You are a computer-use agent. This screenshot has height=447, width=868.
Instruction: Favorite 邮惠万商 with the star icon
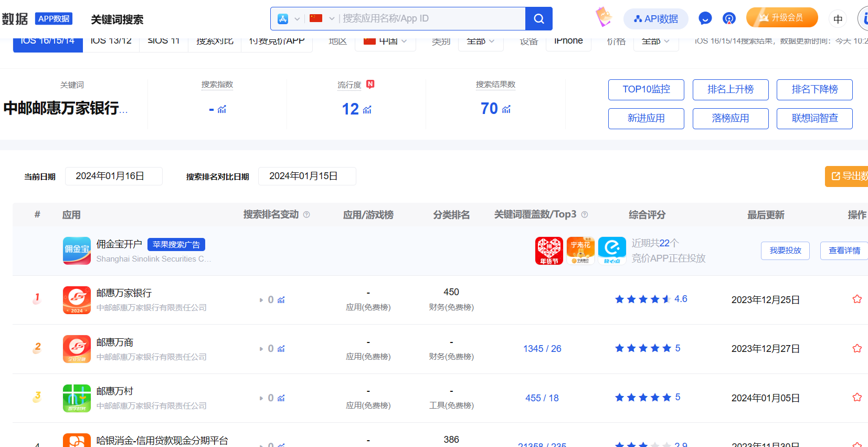click(x=857, y=349)
